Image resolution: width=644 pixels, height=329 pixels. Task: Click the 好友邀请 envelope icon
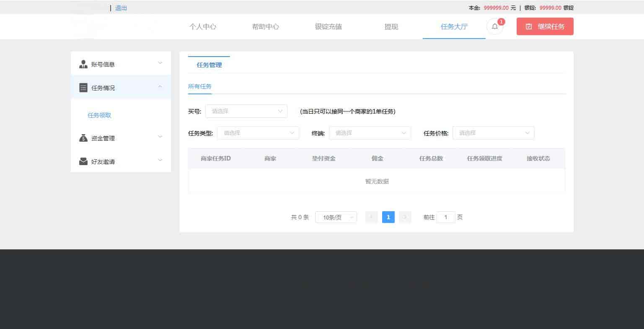[83, 161]
